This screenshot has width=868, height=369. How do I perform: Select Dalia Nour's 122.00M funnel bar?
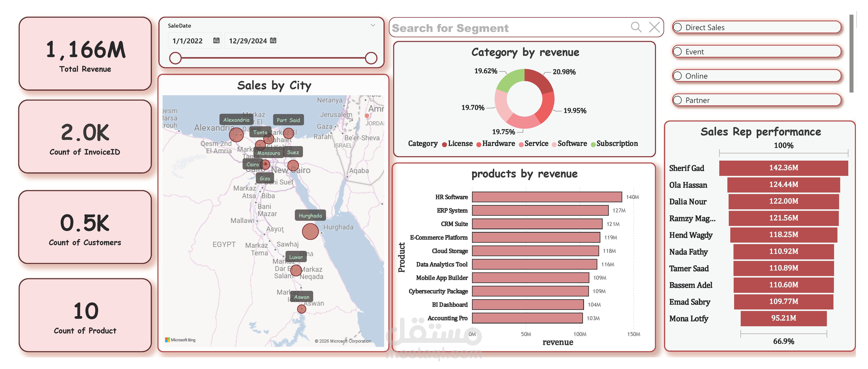pos(783,201)
